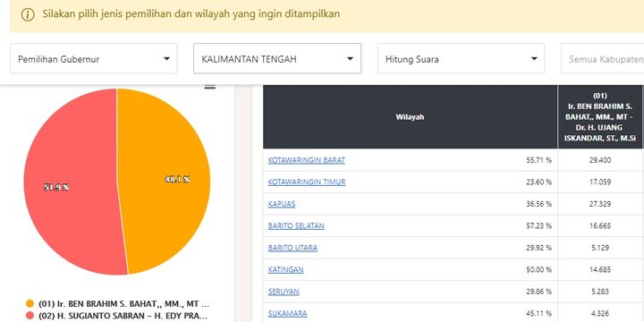Select the vote count 17.059

(x=600, y=182)
